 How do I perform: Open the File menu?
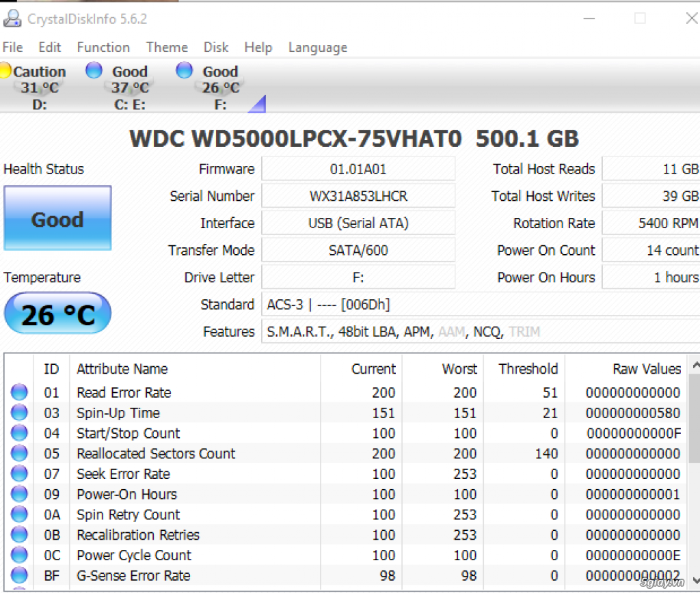(12, 47)
